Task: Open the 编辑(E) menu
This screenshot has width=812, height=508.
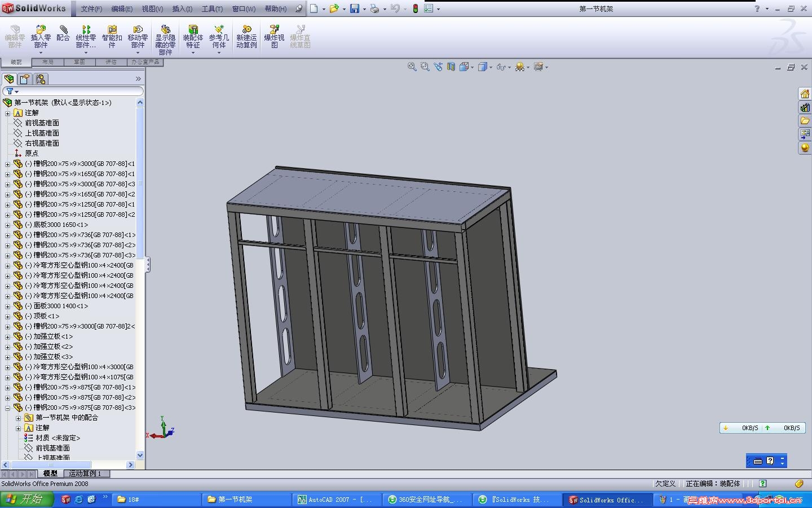Action: click(122, 8)
